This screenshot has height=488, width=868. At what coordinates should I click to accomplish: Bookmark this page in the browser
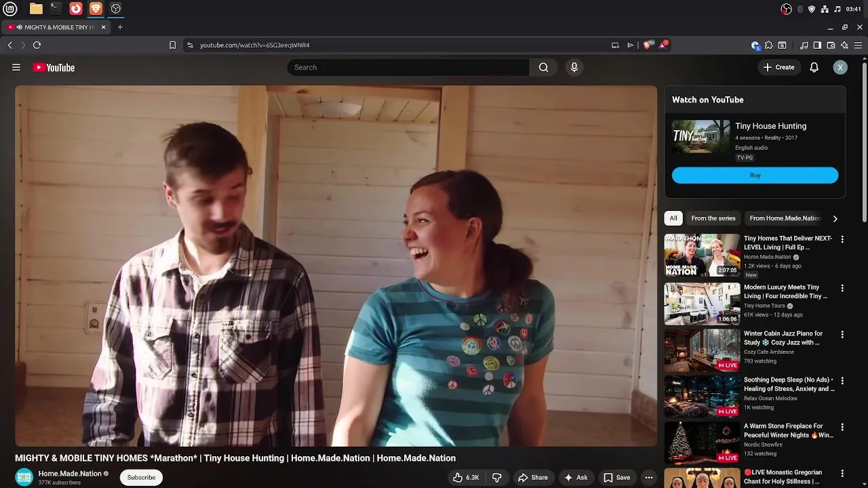tap(172, 45)
